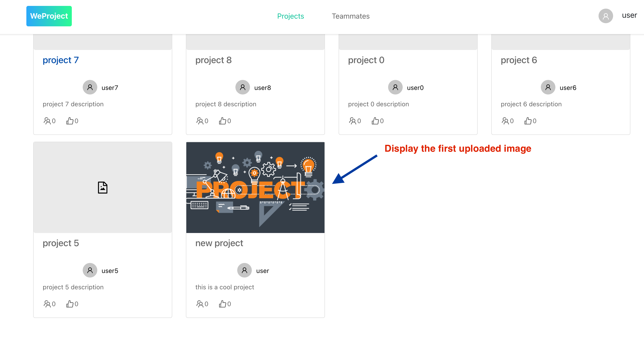The width and height of the screenshot is (644, 342).
Task: Select the Projects navigation tab
Action: click(x=290, y=16)
